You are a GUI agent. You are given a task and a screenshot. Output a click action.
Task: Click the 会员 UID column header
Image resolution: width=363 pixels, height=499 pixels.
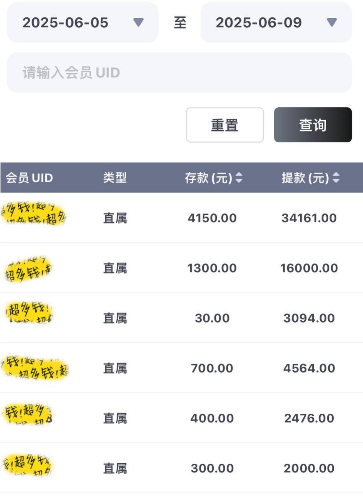[29, 178]
